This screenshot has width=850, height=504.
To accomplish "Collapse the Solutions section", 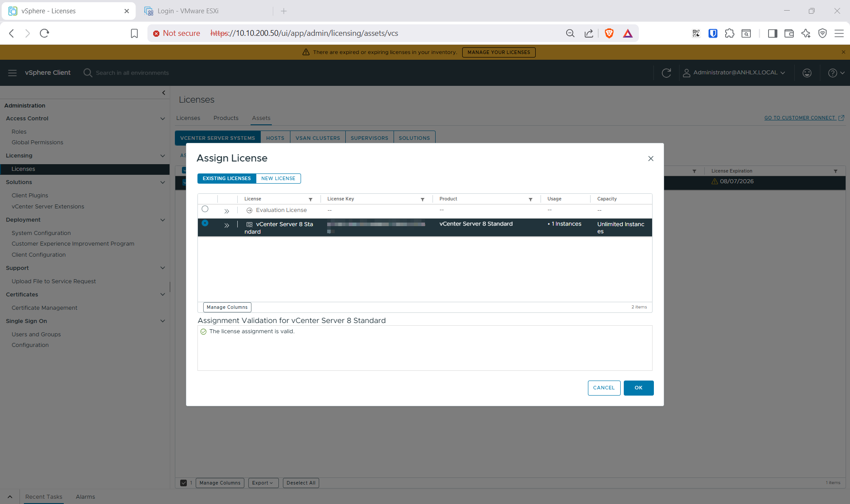I will coord(162,182).
